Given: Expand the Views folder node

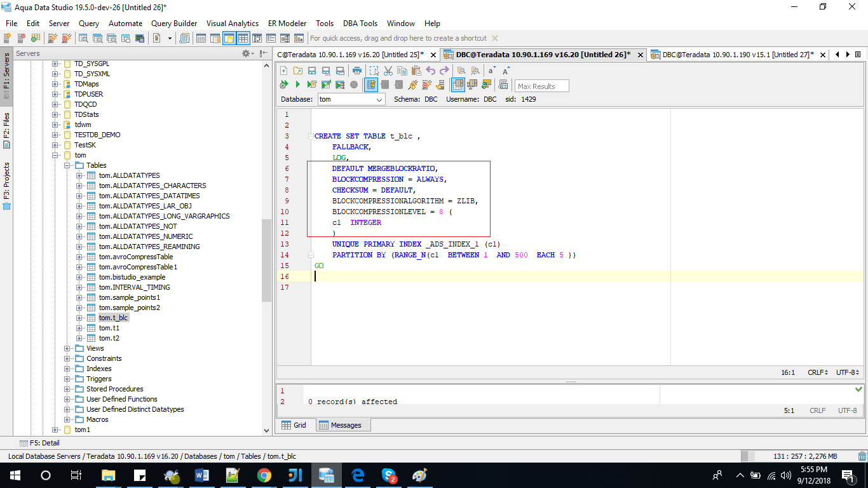Looking at the screenshot, I should [x=67, y=348].
